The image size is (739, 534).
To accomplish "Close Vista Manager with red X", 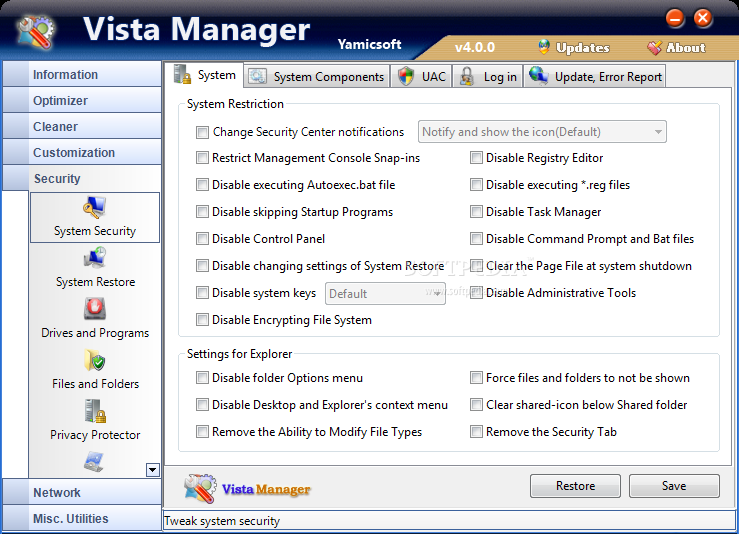I will 703,18.
